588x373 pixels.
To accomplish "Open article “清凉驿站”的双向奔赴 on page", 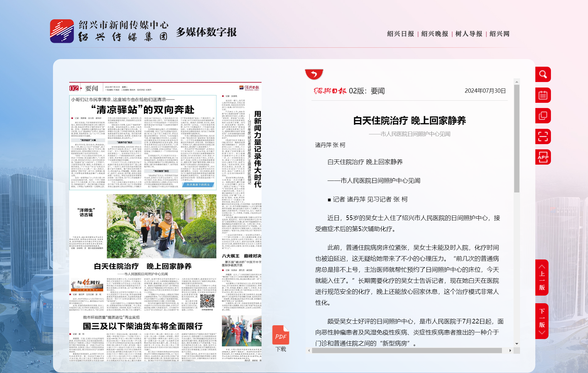I will coord(143,110).
